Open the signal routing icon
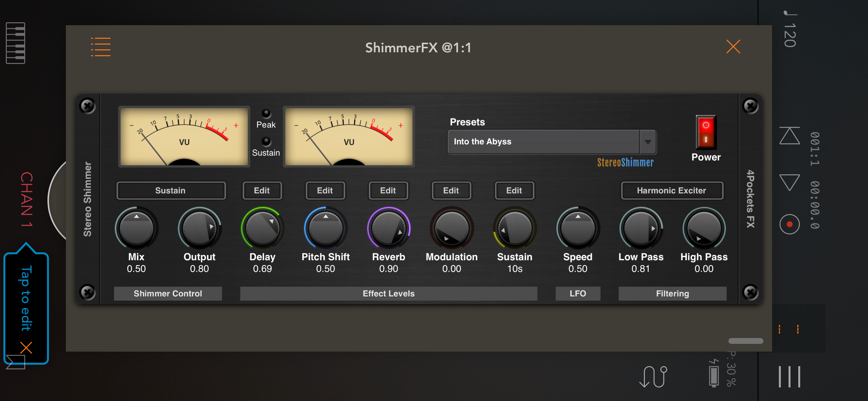This screenshot has width=868, height=401. pyautogui.click(x=653, y=376)
